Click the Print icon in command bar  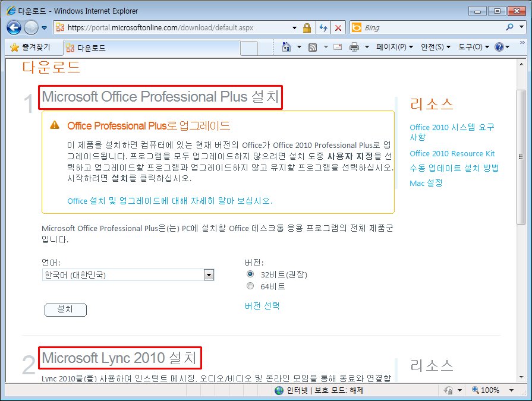354,47
